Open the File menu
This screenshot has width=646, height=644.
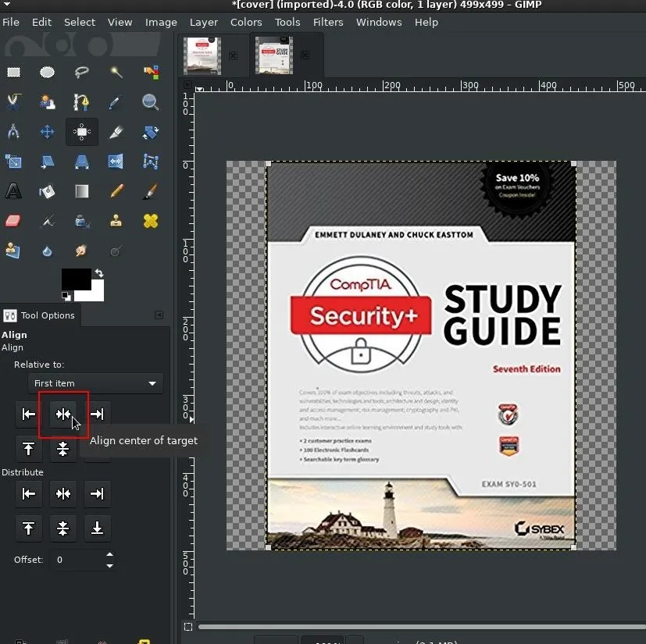coord(11,22)
